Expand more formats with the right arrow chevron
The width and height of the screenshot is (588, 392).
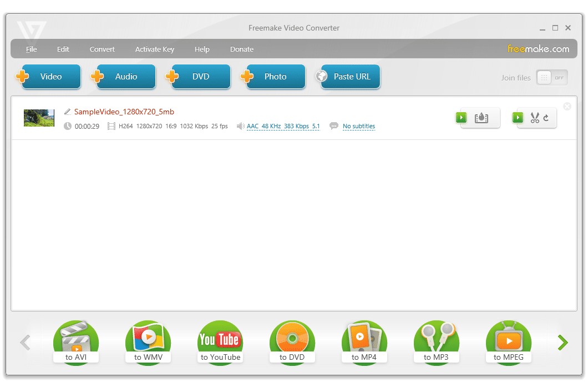562,343
